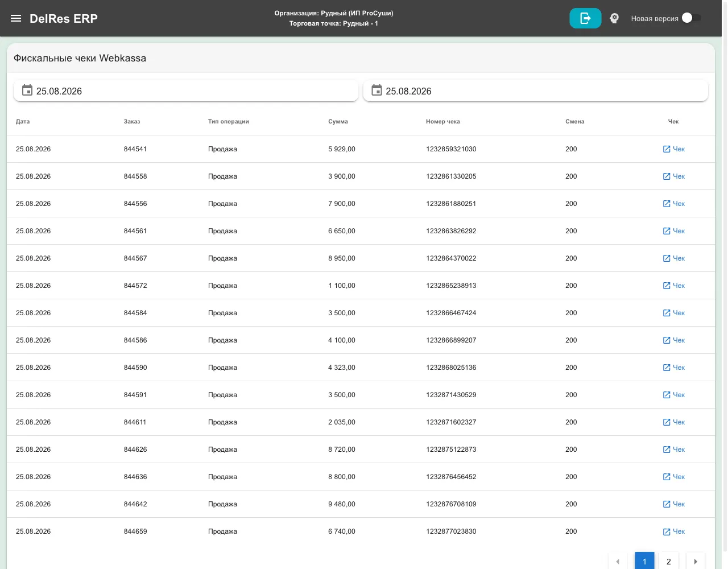This screenshot has height=569, width=728.
Task: Select receipt number 1232859321030
Action: 451,149
